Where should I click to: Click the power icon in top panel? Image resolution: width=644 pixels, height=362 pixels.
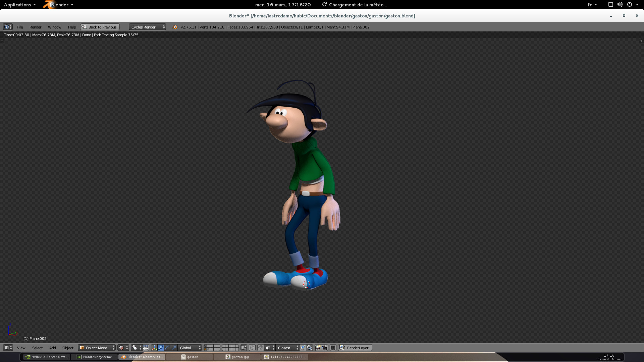[630, 4]
